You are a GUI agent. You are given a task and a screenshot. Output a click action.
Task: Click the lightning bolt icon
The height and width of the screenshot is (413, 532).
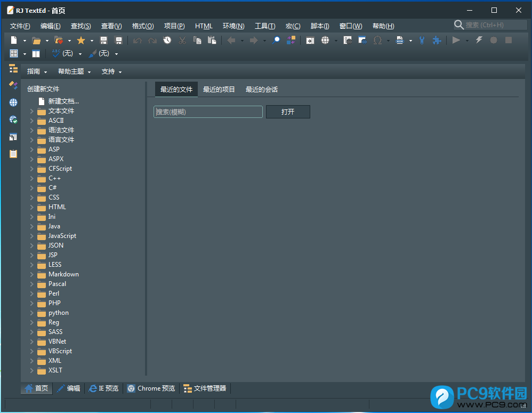click(x=479, y=40)
